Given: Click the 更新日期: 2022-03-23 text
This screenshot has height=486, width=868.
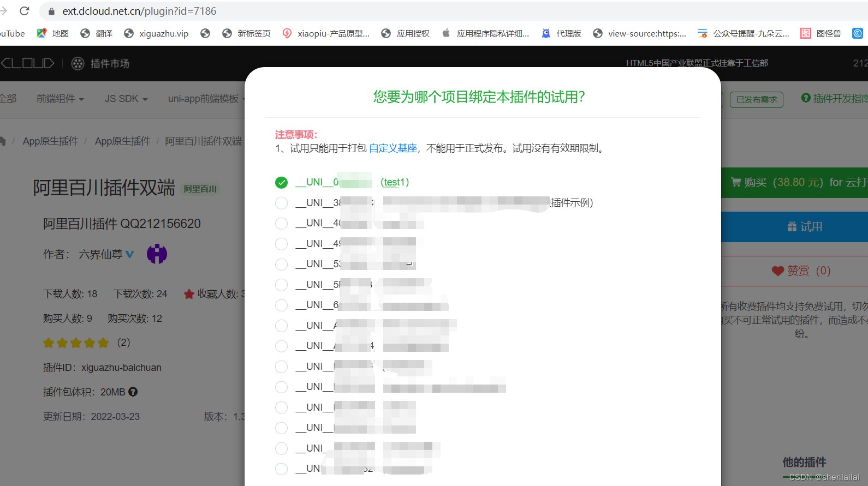Looking at the screenshot, I should [91, 417].
